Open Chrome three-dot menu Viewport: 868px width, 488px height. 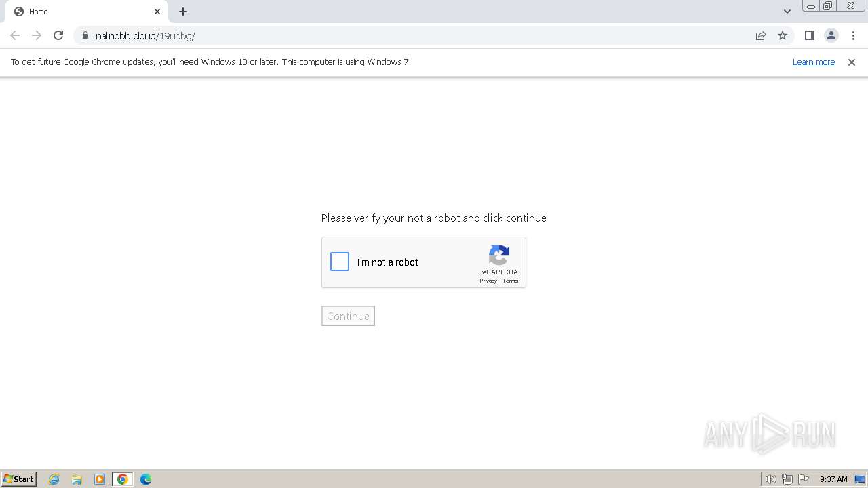click(853, 35)
